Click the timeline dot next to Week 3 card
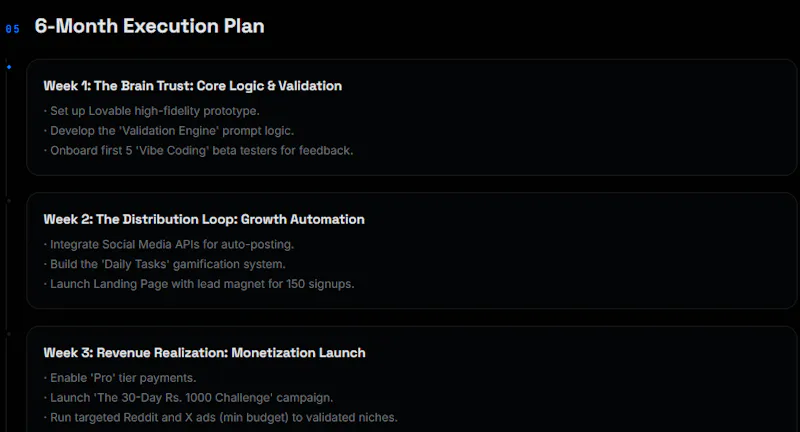800x432 pixels. pyautogui.click(x=9, y=335)
